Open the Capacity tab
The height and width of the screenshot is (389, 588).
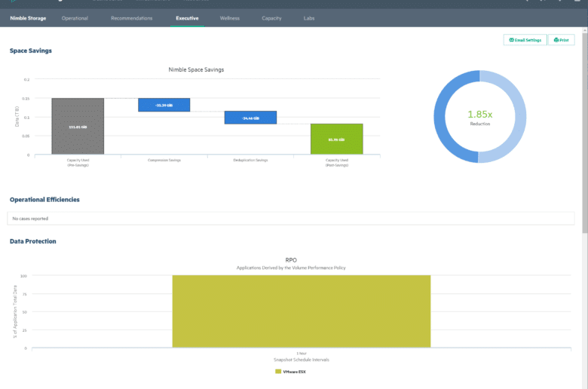pos(271,18)
